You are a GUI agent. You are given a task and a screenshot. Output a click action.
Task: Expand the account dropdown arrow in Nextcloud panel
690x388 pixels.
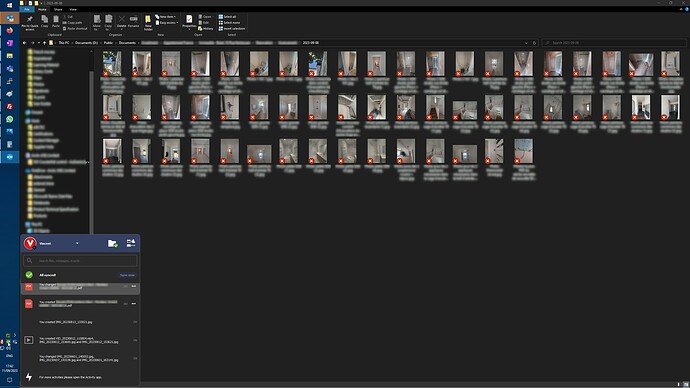pyautogui.click(x=77, y=243)
